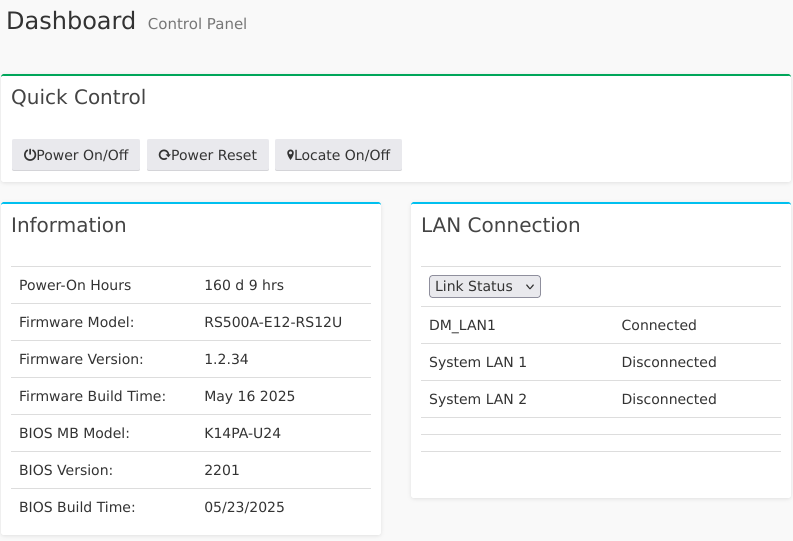Select the System LAN 2 row
Image resolution: width=793 pixels, height=541 pixels.
(477, 399)
